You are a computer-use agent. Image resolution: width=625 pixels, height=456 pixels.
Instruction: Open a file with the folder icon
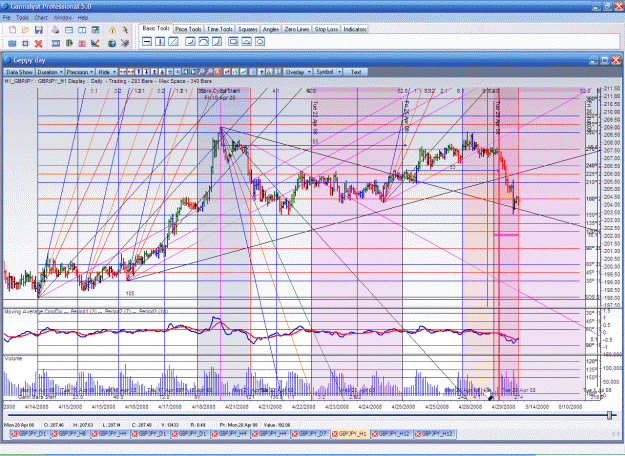tap(26, 30)
